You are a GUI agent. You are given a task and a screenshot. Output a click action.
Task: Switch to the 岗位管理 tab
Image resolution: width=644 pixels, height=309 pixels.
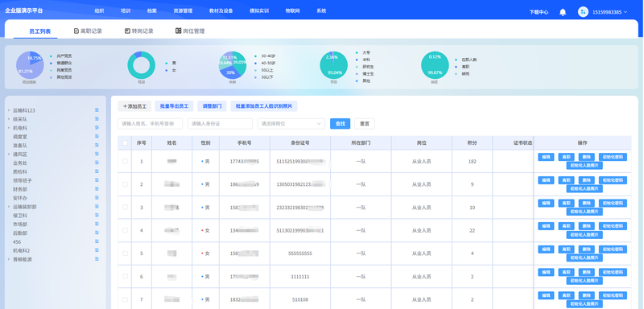190,31
